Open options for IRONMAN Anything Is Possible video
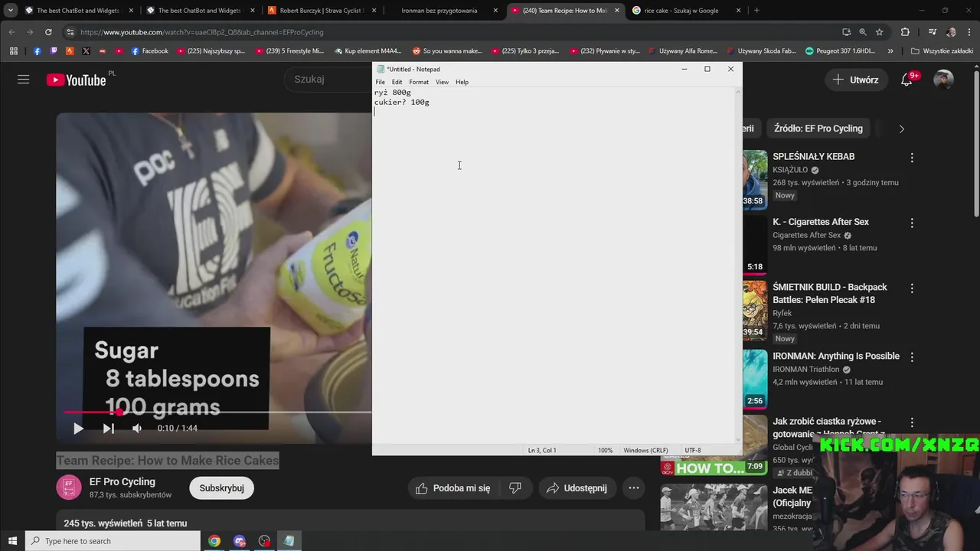 [x=911, y=357]
